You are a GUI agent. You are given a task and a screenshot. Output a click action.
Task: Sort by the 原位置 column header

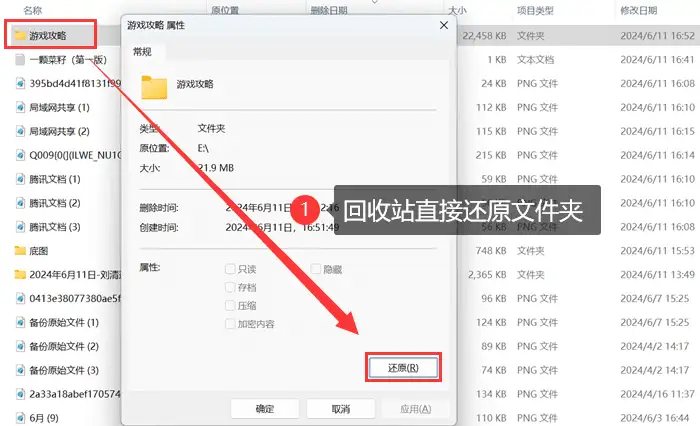coord(225,10)
